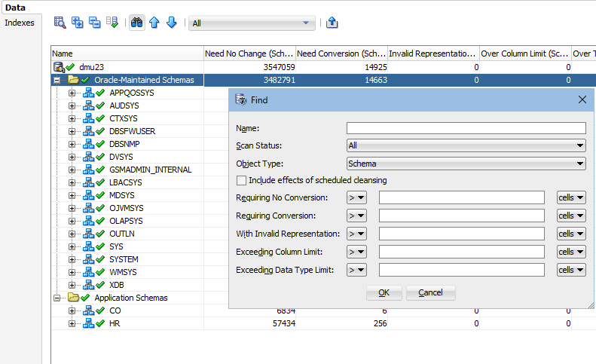Click the Need No Change column header

(249, 54)
